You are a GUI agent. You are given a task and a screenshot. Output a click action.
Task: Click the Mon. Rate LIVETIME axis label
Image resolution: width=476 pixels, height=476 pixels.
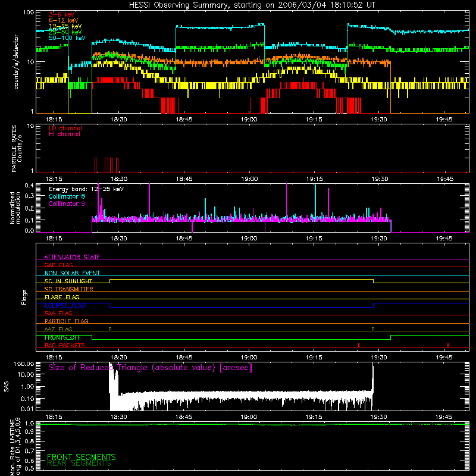15,447
